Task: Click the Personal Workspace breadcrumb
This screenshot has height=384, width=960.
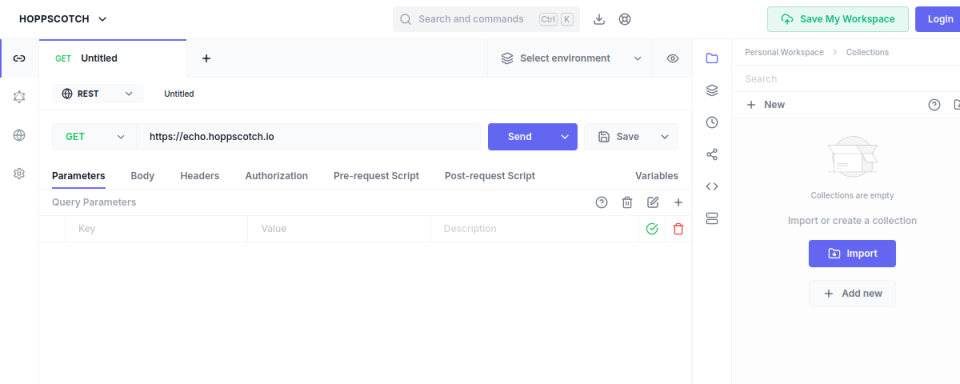Action: click(784, 52)
